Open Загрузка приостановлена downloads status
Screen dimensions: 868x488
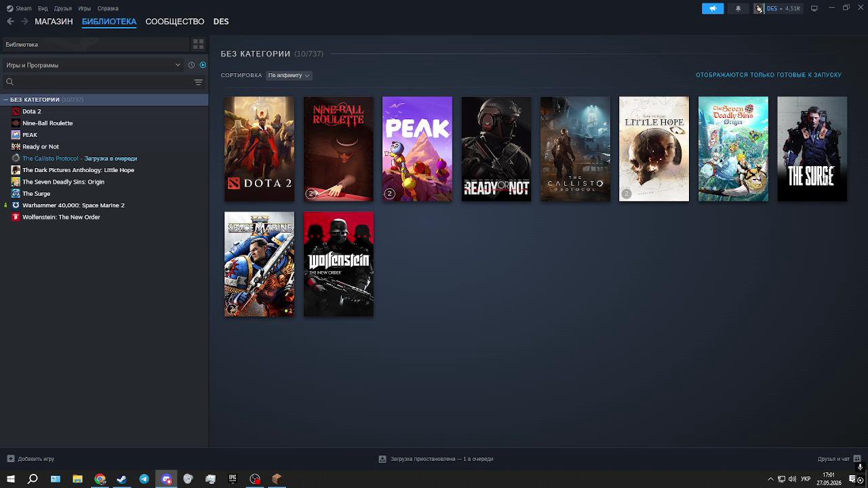(436, 459)
